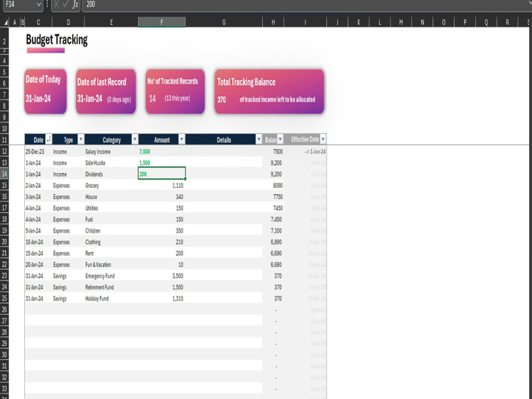Click the Date of Today card

coord(45,92)
